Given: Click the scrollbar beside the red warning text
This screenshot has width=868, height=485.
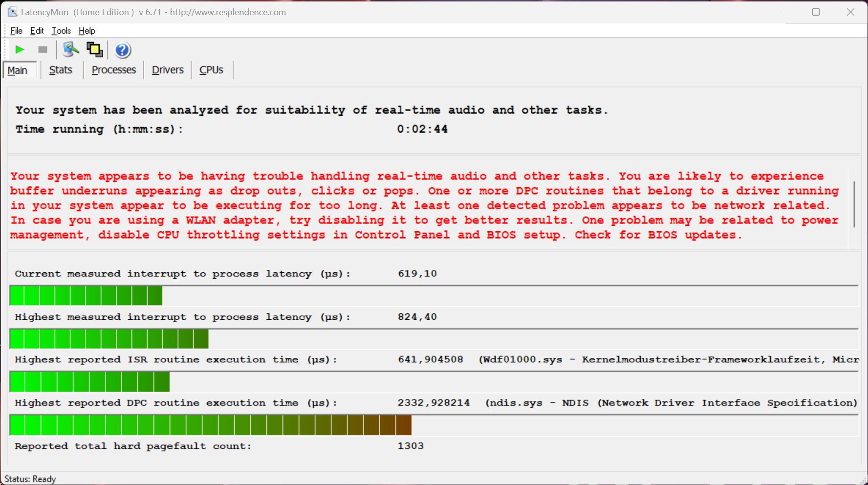Looking at the screenshot, I should [x=854, y=204].
